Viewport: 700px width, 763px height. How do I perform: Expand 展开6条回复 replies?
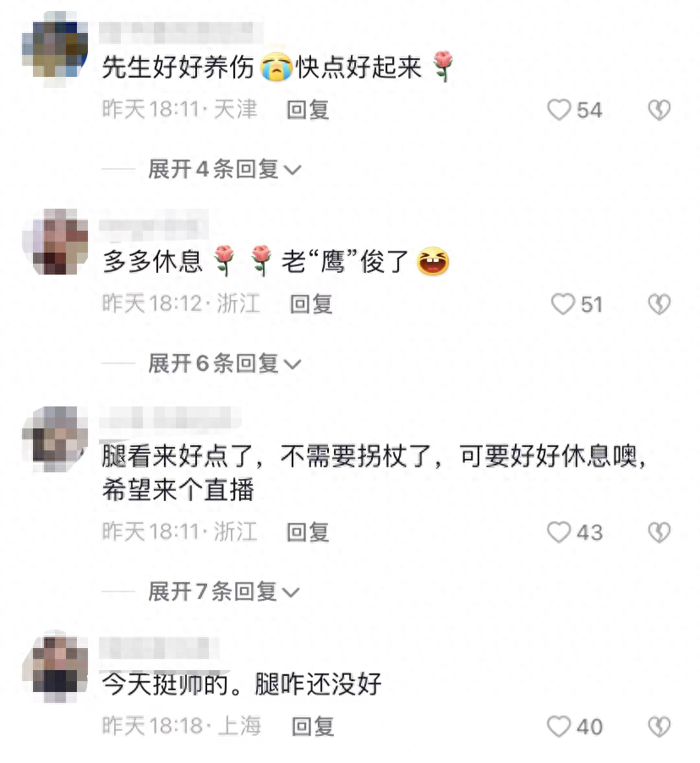tap(225, 363)
